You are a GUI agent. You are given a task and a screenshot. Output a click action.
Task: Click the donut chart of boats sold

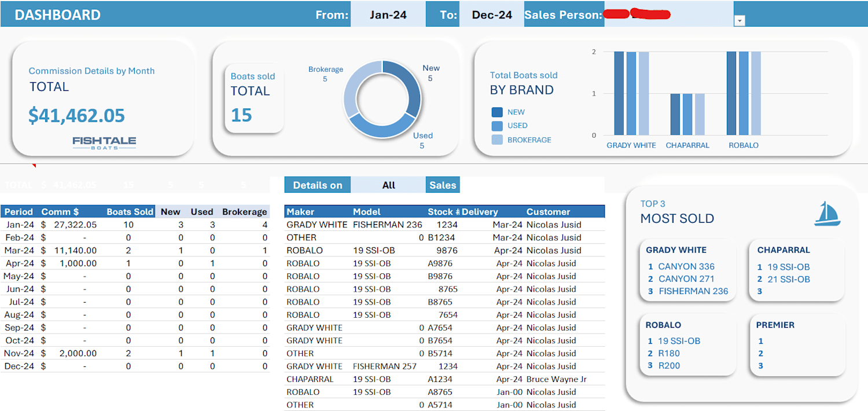click(x=382, y=99)
